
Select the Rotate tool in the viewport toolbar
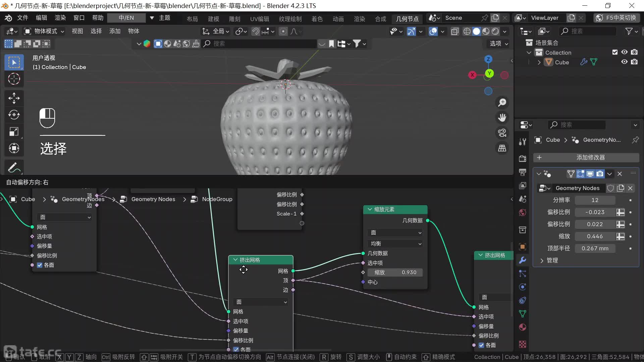[x=14, y=115]
